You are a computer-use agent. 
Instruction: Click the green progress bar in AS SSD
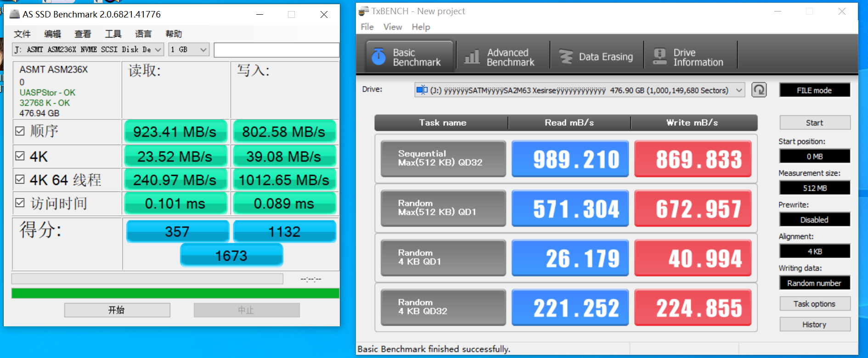pos(175,293)
